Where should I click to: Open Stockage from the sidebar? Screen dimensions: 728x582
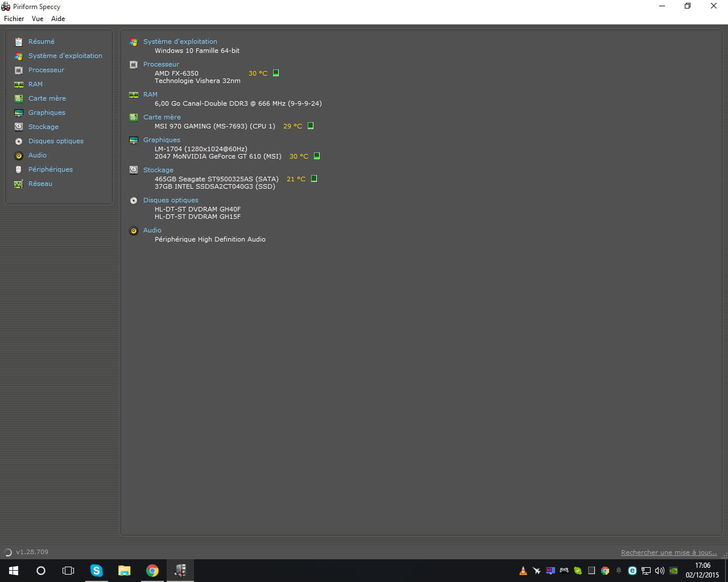(x=43, y=127)
